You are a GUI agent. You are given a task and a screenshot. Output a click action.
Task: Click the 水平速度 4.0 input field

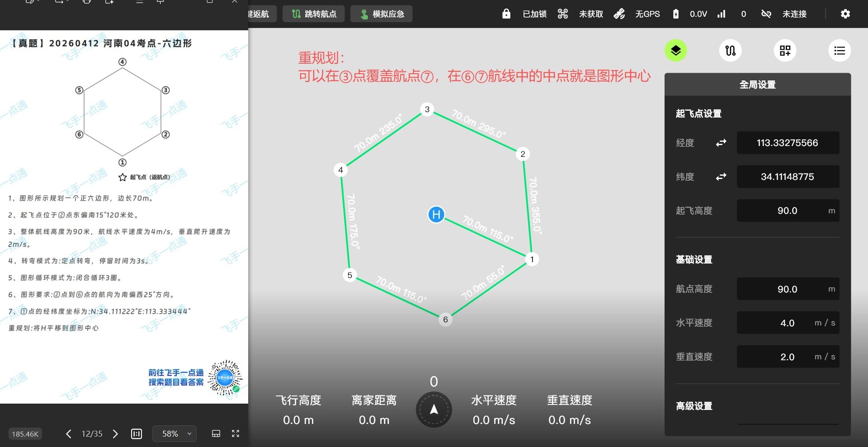click(788, 323)
